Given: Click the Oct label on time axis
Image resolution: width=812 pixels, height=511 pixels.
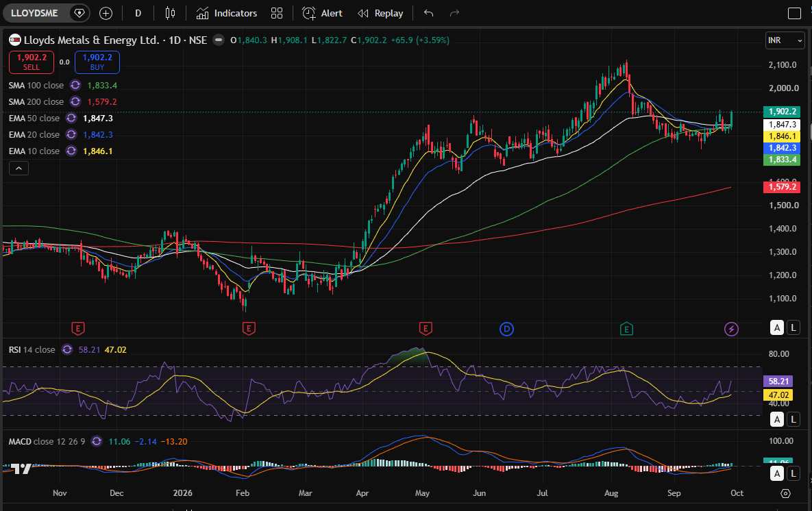Looking at the screenshot, I should coord(737,493).
